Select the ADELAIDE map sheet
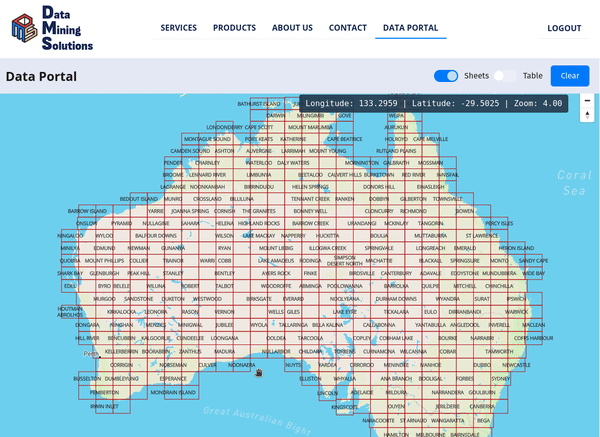 tap(362, 393)
